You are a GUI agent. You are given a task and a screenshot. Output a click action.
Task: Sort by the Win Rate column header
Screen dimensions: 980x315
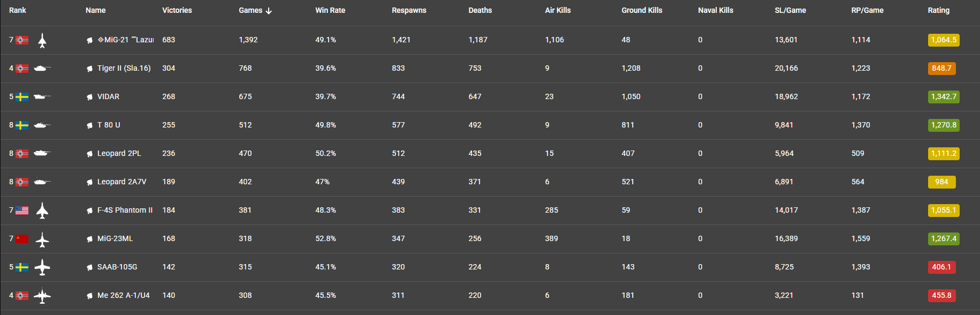click(330, 10)
